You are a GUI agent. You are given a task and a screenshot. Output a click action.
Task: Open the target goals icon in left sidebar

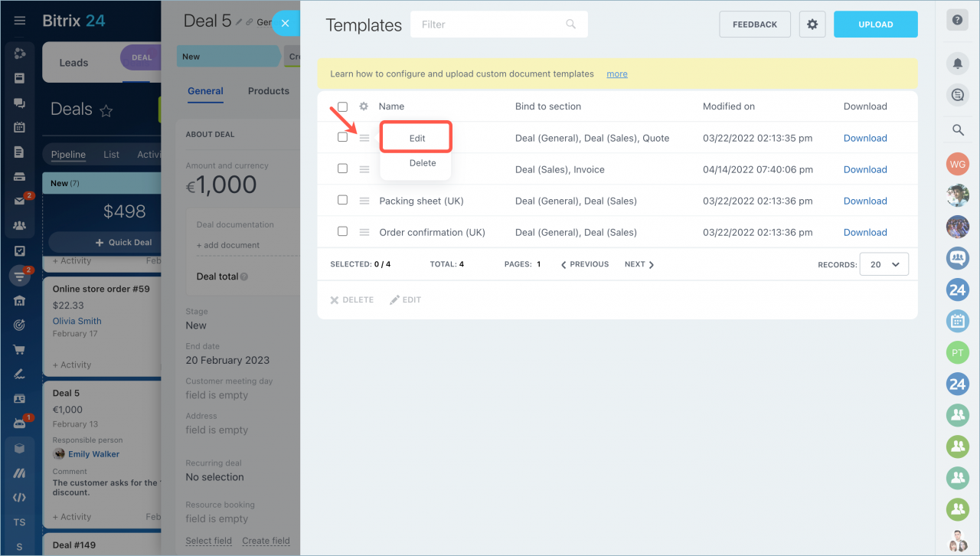pyautogui.click(x=20, y=325)
